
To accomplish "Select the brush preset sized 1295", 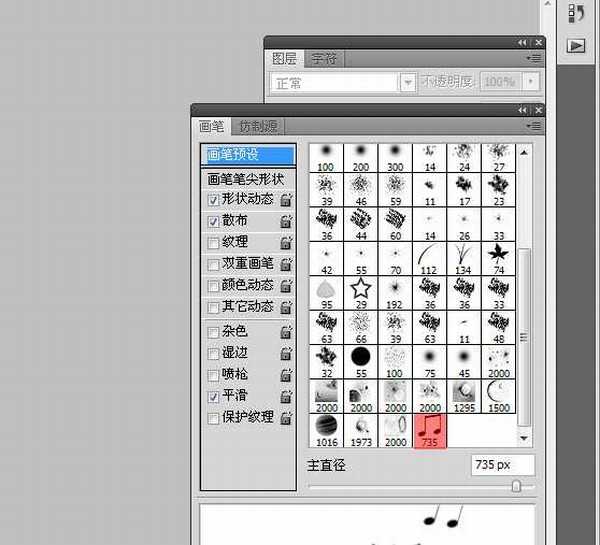I will 463,395.
